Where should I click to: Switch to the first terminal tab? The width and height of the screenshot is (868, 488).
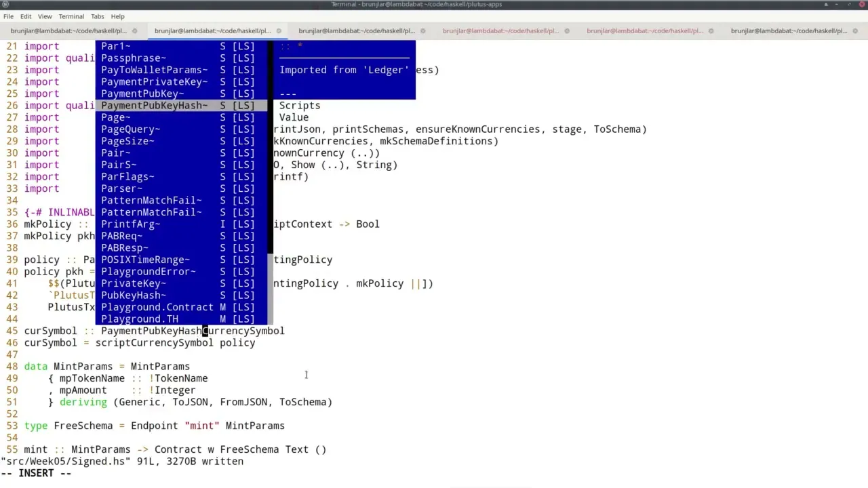pos(68,30)
